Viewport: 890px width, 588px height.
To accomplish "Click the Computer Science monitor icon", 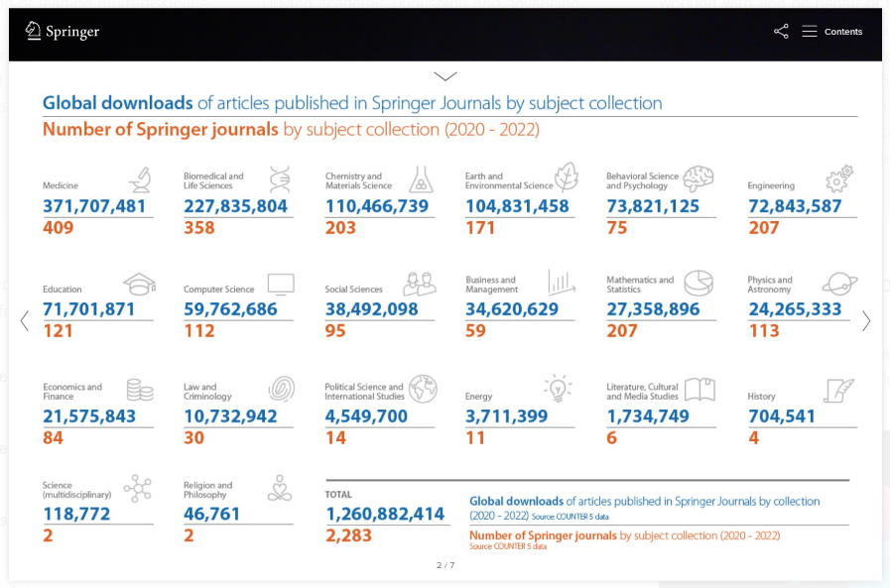I will [281, 284].
